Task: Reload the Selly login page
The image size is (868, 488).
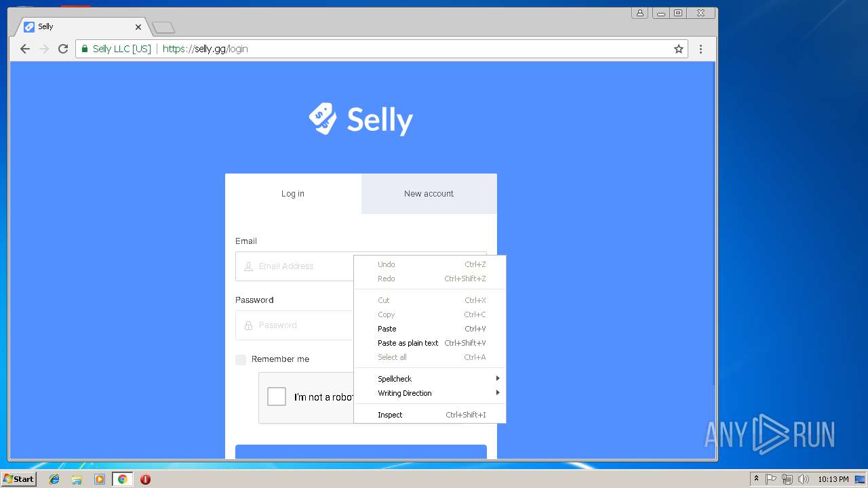Action: point(63,49)
